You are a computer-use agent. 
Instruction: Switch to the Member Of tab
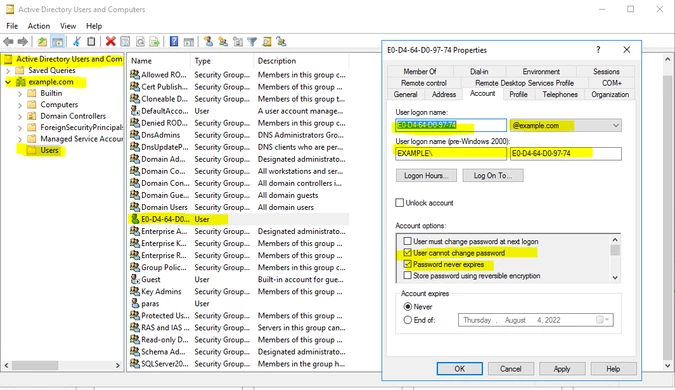[x=420, y=71]
